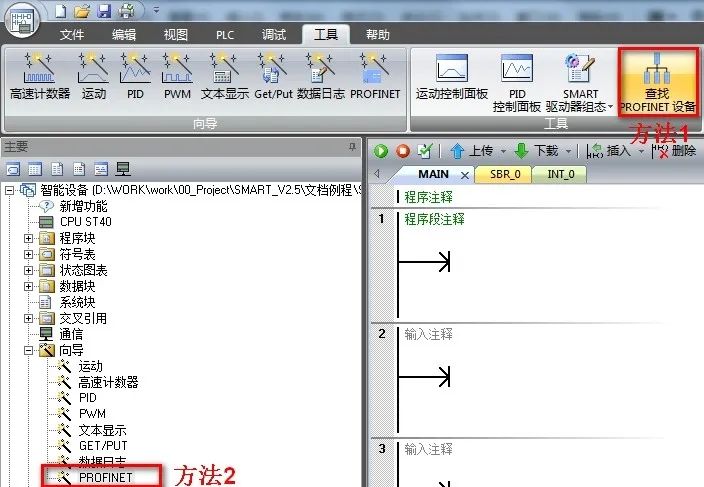Collapse the Wizards (向导) tree node

coord(28,351)
